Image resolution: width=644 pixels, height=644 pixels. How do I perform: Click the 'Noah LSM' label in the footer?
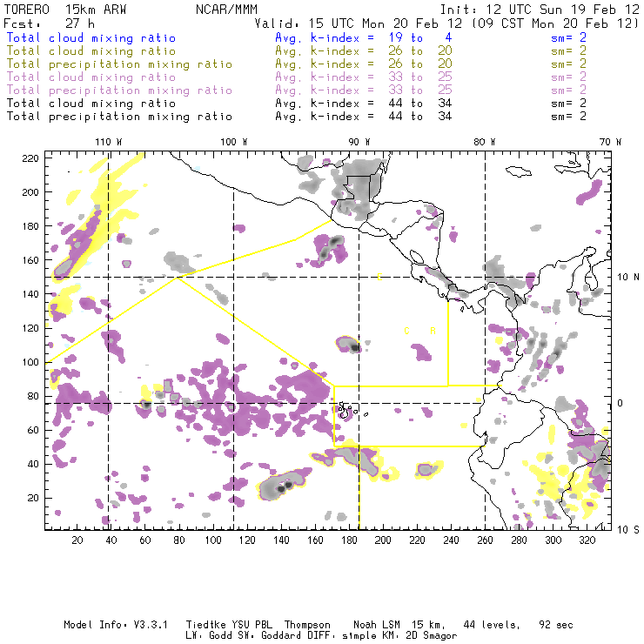[x=377, y=625]
